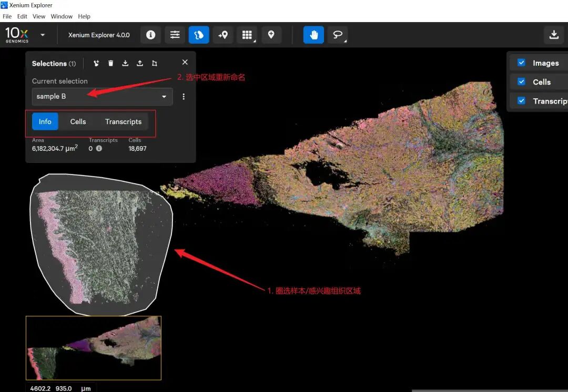
Task: Delete selection with the trash icon
Action: (110, 63)
